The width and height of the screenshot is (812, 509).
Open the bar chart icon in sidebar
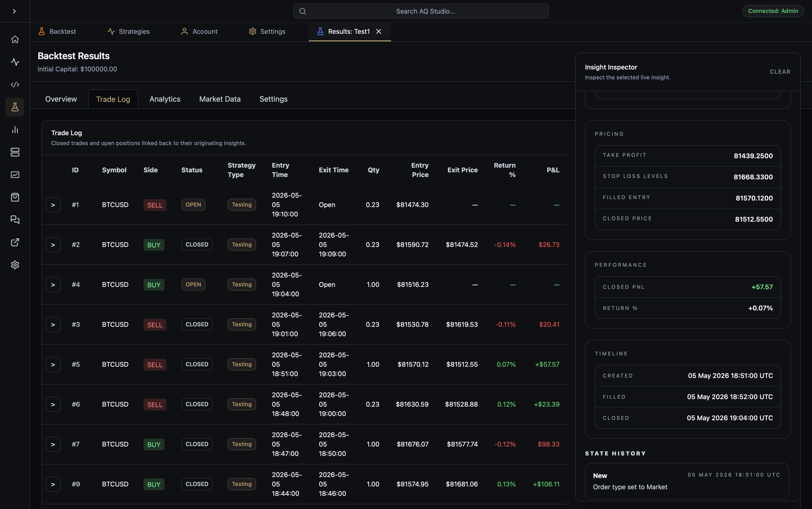(15, 130)
